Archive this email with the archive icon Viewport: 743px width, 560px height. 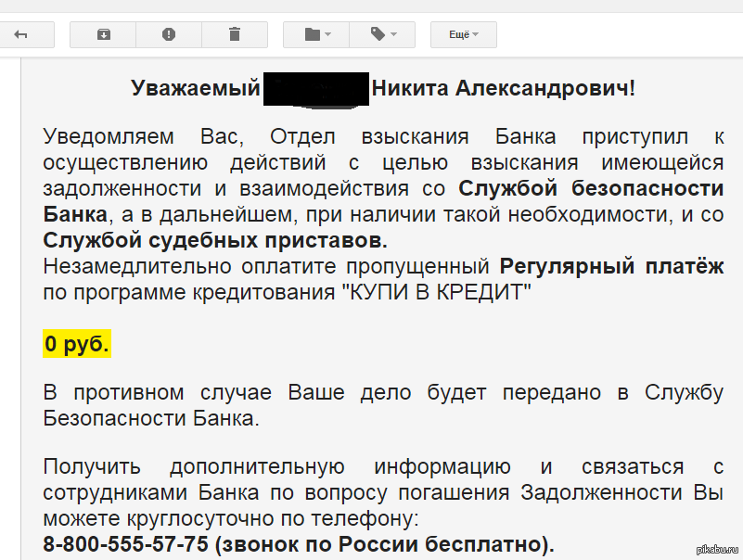tap(103, 34)
